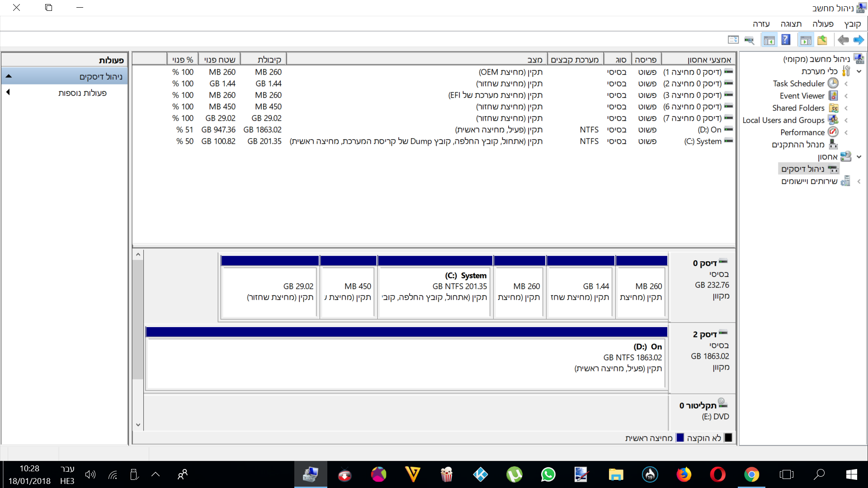Image resolution: width=868 pixels, height=488 pixels.
Task: Click the blue primary partition legend swatch
Action: click(679, 438)
